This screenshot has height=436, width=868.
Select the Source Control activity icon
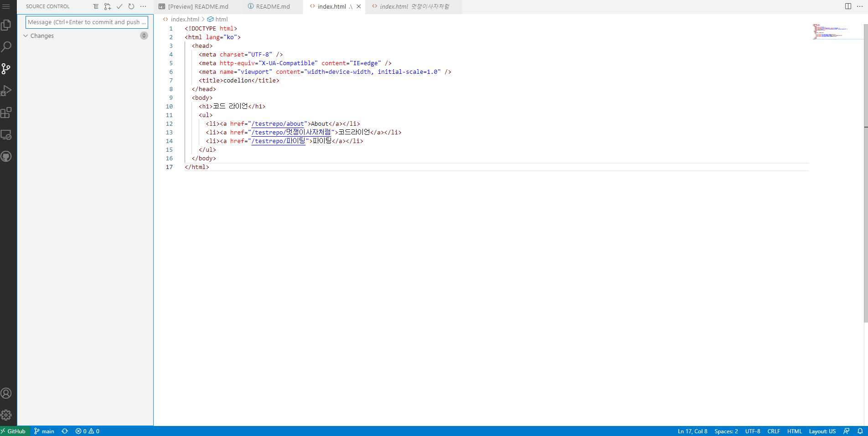tap(6, 69)
